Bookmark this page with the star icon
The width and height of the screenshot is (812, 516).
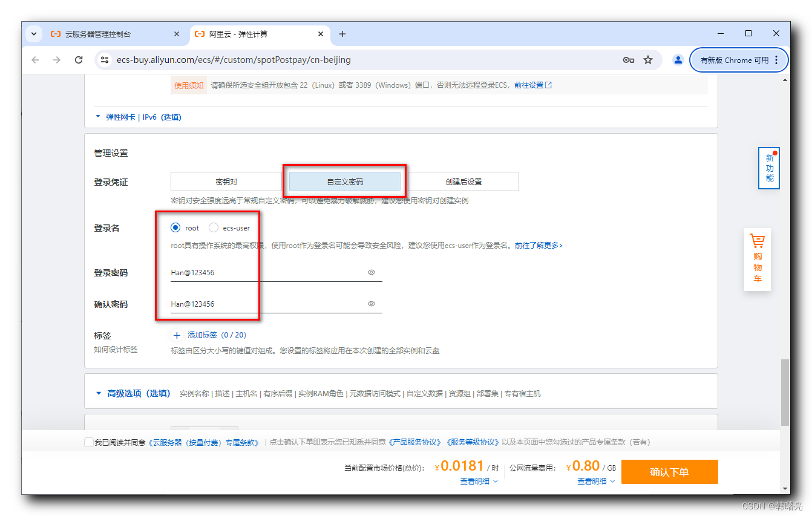click(649, 60)
